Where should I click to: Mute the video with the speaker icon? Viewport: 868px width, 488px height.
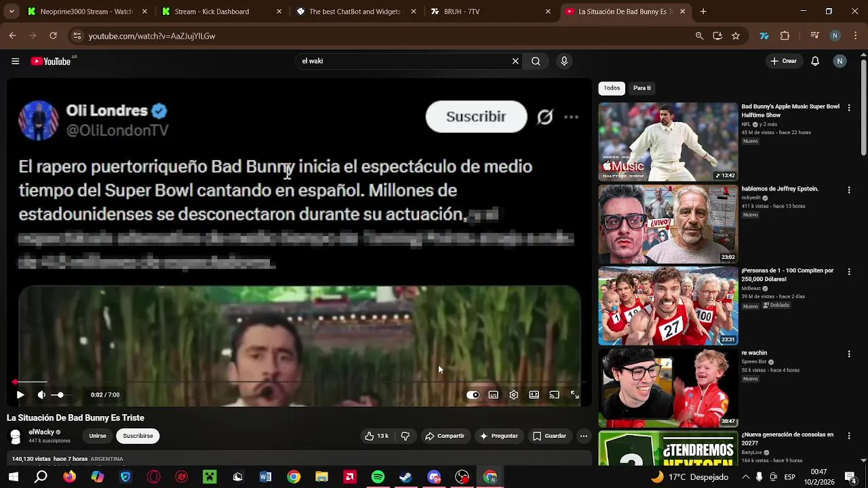pos(41,394)
